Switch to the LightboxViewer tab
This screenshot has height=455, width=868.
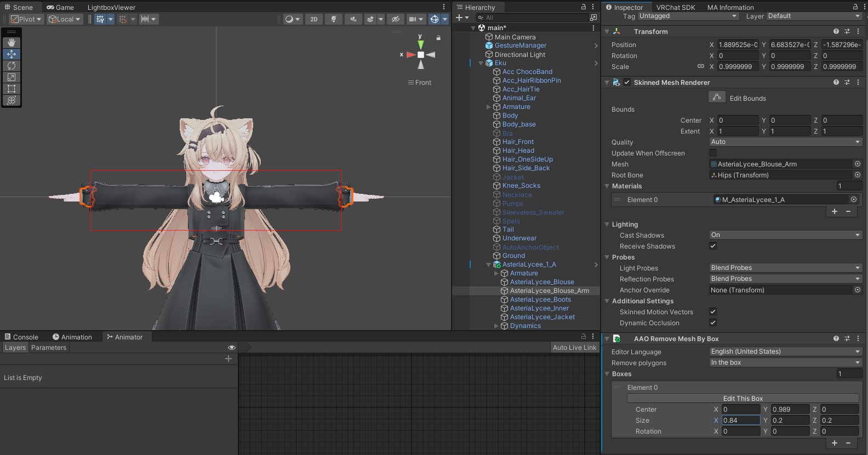click(111, 7)
